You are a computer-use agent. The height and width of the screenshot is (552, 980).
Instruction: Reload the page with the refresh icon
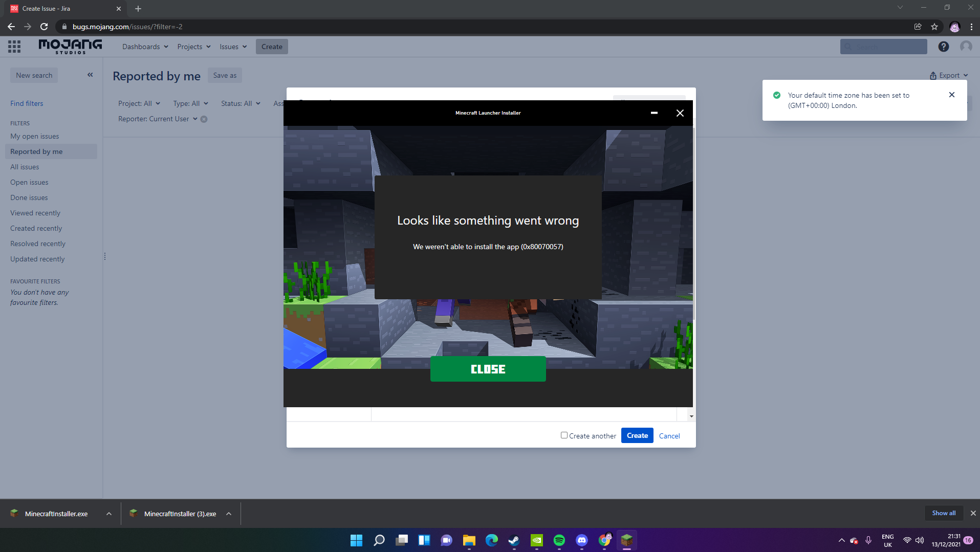click(44, 27)
